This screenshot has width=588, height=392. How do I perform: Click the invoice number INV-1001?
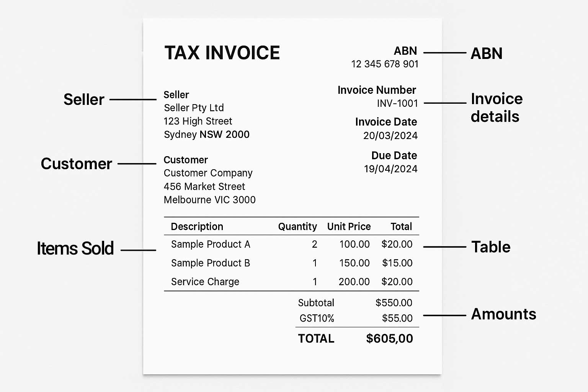pyautogui.click(x=397, y=103)
